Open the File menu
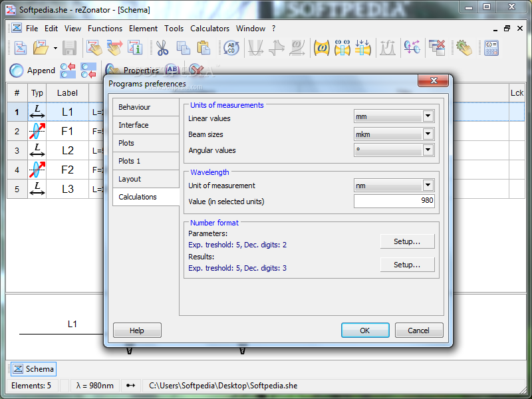Screen dimensions: 532x399 point(32,29)
